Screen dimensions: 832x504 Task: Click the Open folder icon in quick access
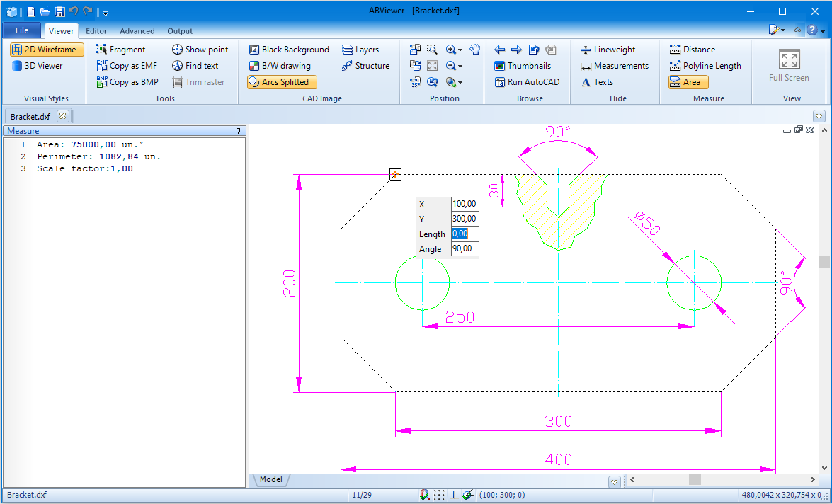45,11
